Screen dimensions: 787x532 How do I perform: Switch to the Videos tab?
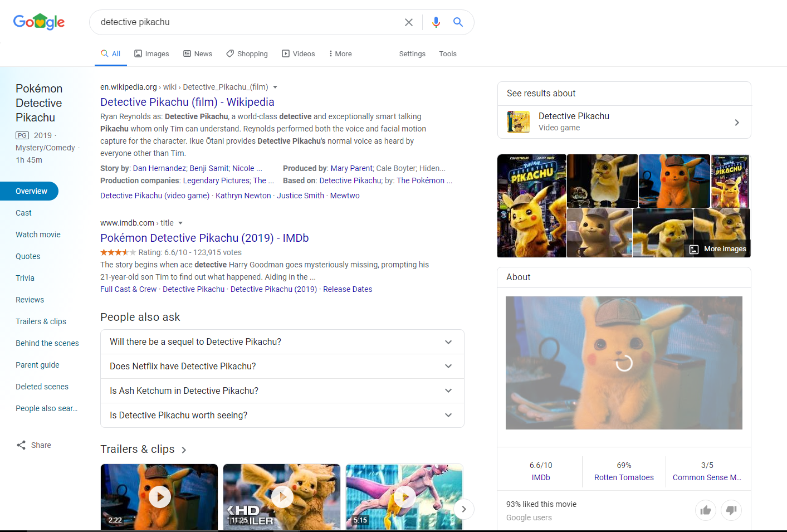[x=299, y=54]
